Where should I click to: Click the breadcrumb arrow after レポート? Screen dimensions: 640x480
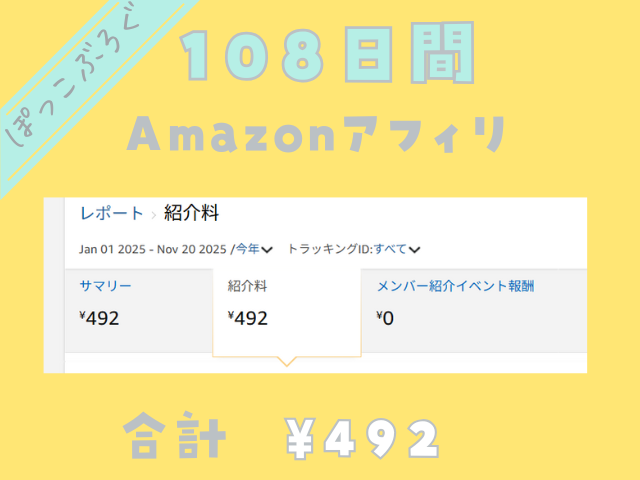point(153,214)
